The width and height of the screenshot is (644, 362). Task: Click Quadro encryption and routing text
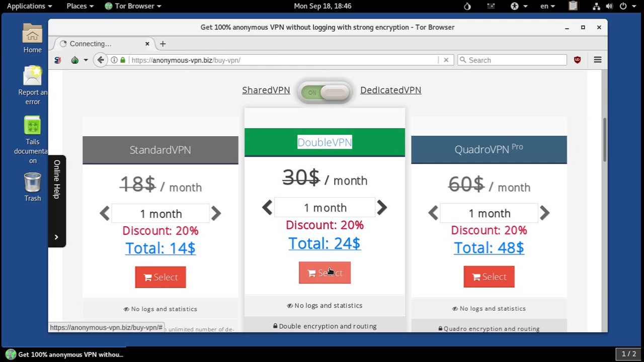489,329
